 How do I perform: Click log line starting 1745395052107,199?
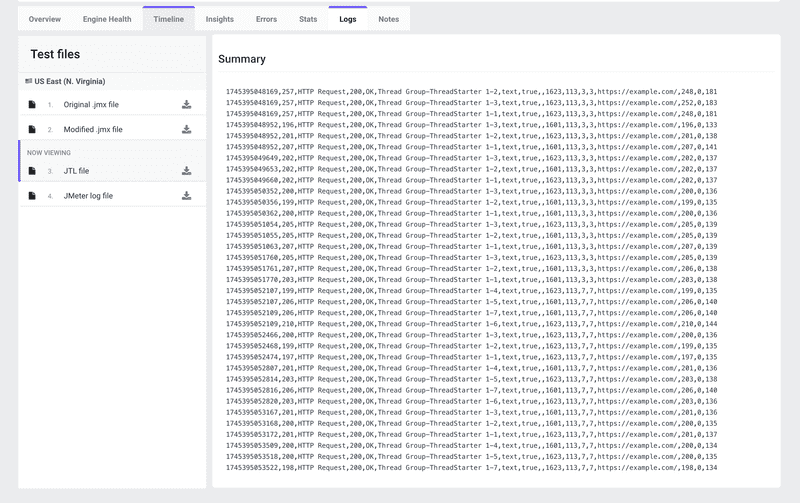pos(471,291)
